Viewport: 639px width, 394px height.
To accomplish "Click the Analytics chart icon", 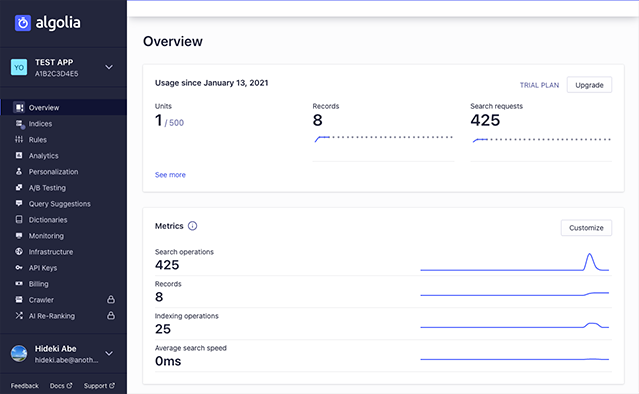I will click(19, 155).
